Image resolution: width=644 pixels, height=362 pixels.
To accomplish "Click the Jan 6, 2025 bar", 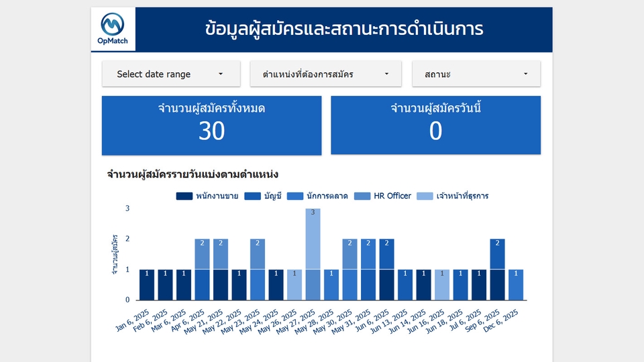I will pos(147,284).
